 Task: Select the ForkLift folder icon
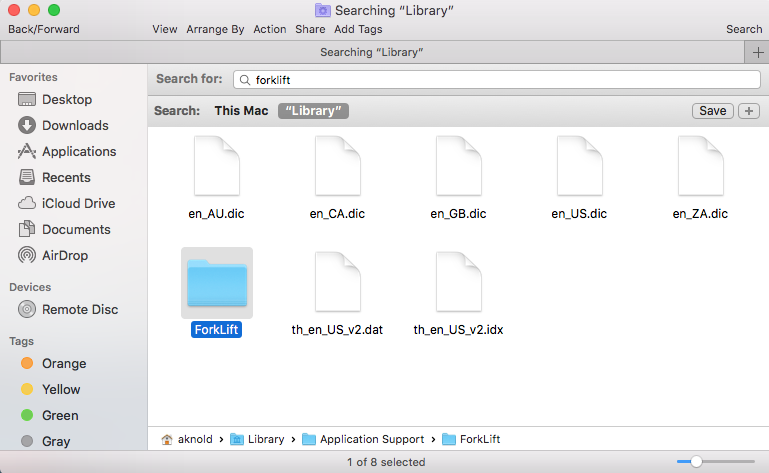tap(217, 283)
